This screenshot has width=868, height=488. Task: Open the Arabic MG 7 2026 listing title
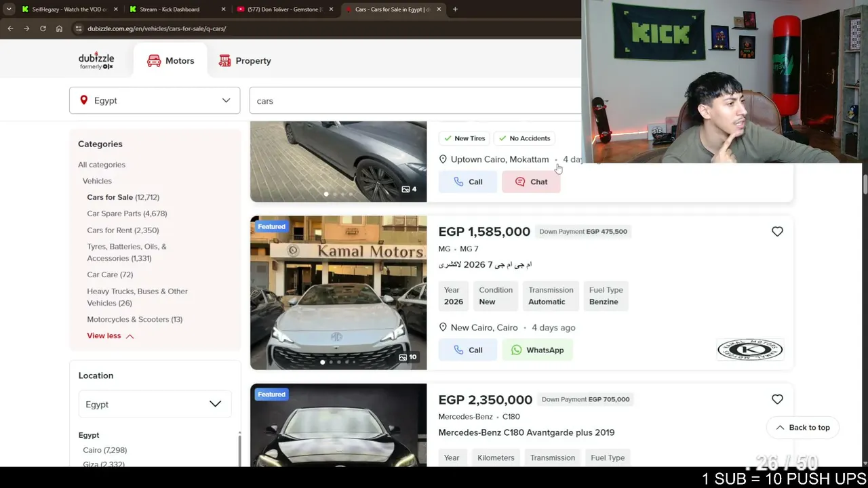(x=485, y=264)
